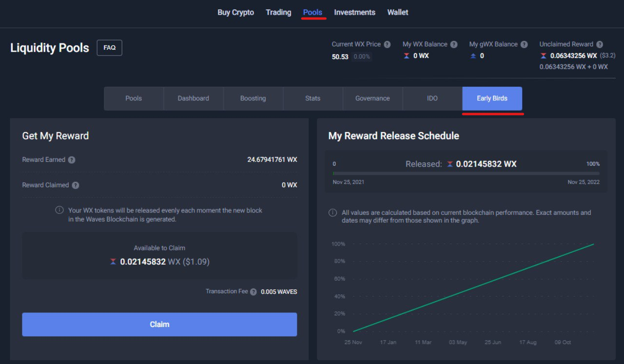Open Buy Crypto in top navigation
The height and width of the screenshot is (364, 624).
click(x=235, y=13)
